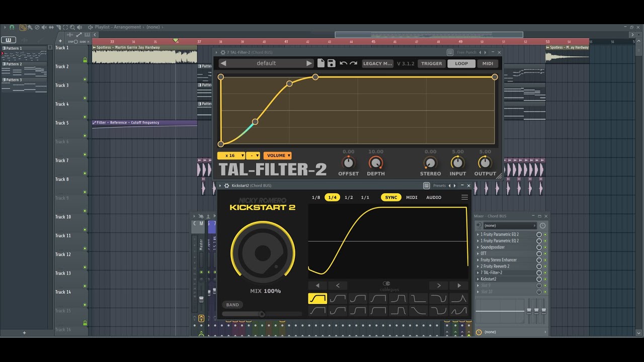Click the TRIGGER button in TAL-Filter-2
644x362 pixels.
pos(432,63)
